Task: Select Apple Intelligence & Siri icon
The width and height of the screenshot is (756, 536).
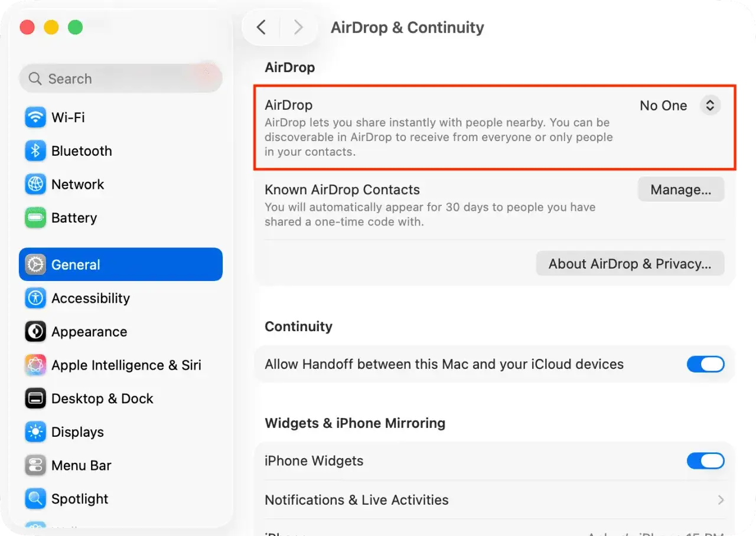Action: pyautogui.click(x=35, y=365)
